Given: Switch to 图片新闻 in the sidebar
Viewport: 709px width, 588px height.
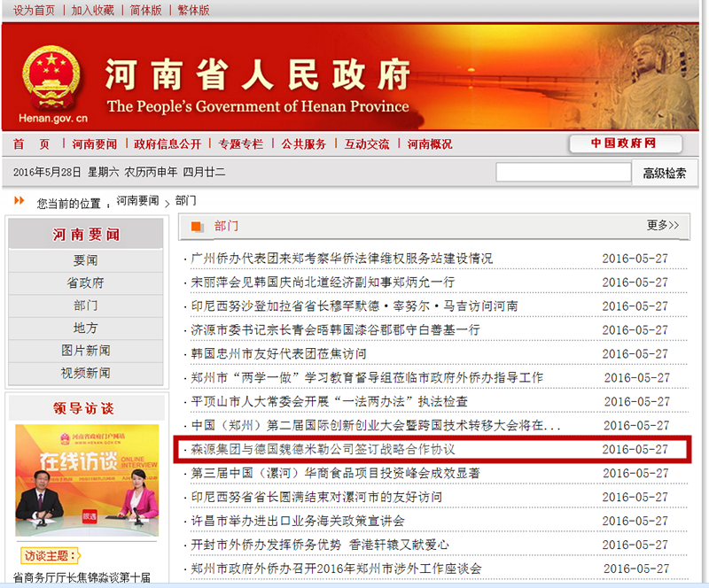Looking at the screenshot, I should pyautogui.click(x=85, y=351).
